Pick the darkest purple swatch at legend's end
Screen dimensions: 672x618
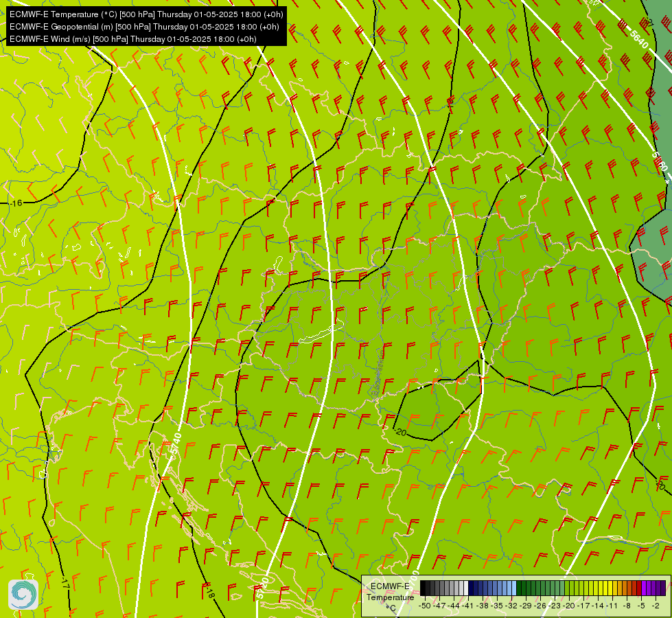coord(663,588)
